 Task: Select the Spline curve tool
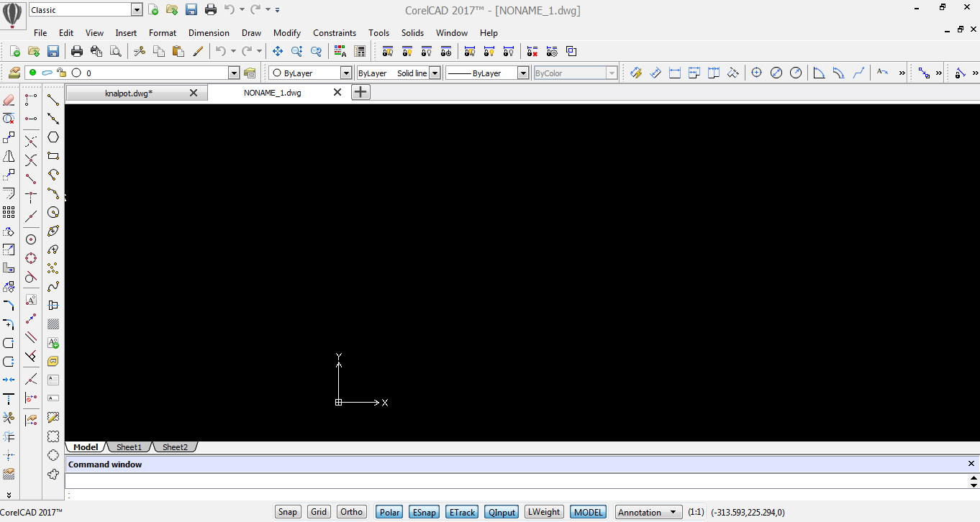[53, 287]
